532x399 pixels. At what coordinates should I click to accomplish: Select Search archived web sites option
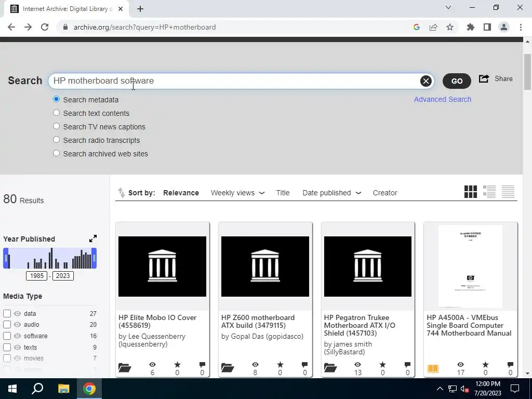(56, 153)
